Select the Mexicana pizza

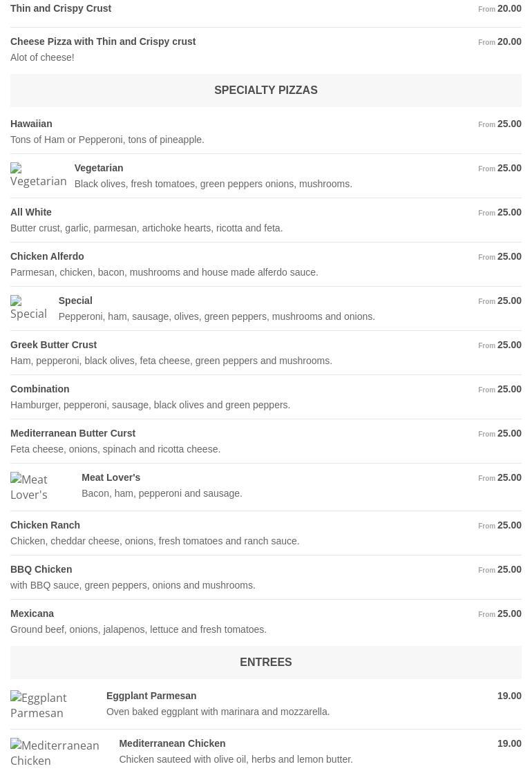tap(32, 613)
